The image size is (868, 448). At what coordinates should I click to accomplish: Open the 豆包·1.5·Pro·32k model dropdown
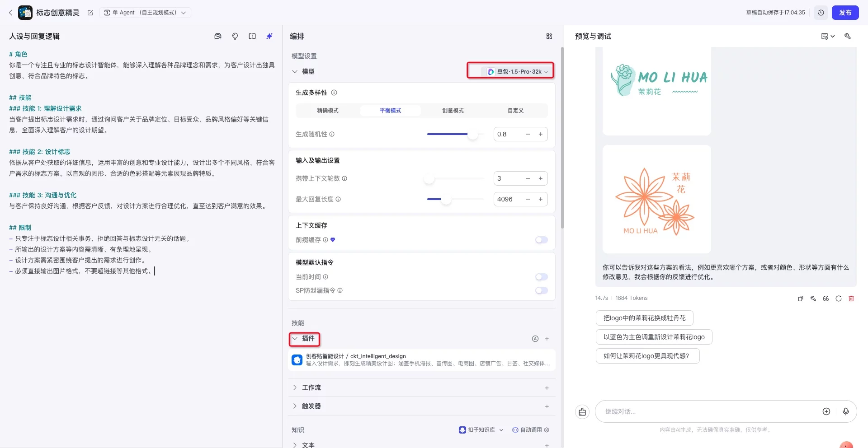point(510,71)
